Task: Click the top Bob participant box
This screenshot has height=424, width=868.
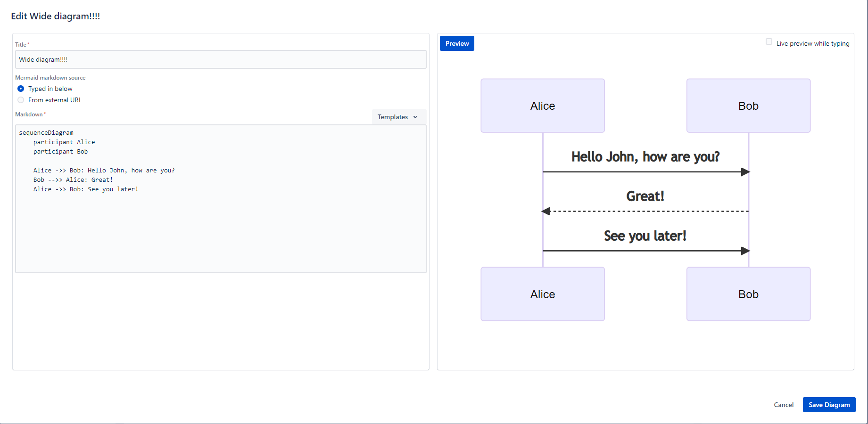Action: [748, 106]
